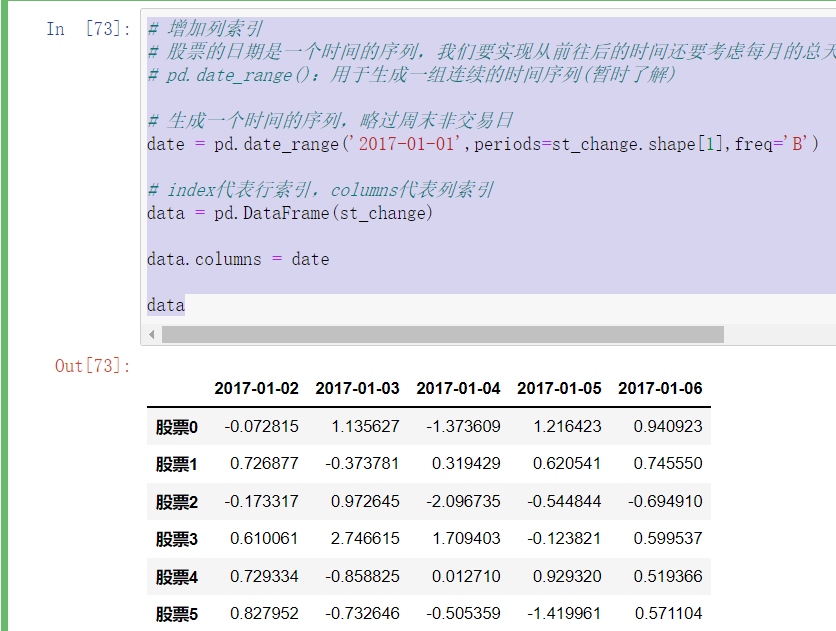Click the row label 股票2
836x631 pixels.
click(176, 502)
